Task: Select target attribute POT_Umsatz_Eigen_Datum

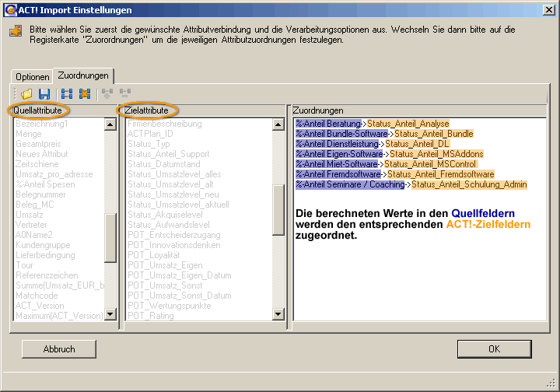Action: (180, 275)
